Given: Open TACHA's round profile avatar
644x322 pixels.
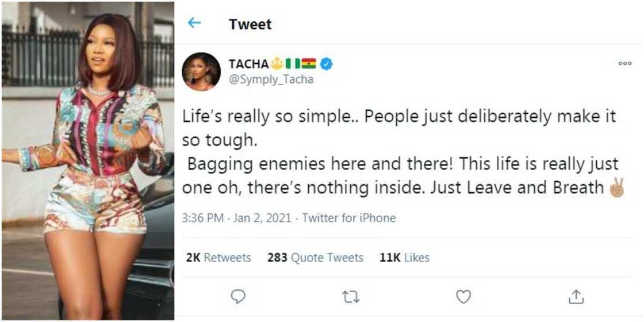Looking at the screenshot, I should coord(201,71).
